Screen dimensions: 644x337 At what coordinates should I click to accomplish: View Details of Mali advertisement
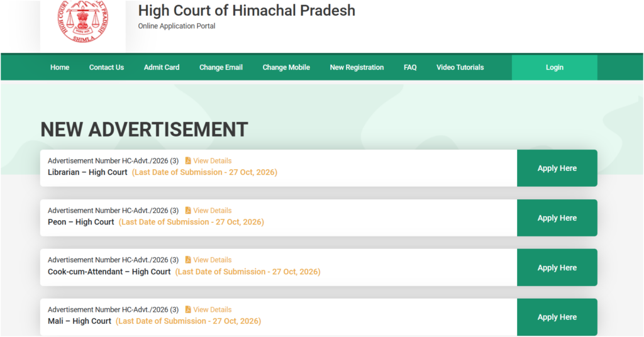coord(213,309)
